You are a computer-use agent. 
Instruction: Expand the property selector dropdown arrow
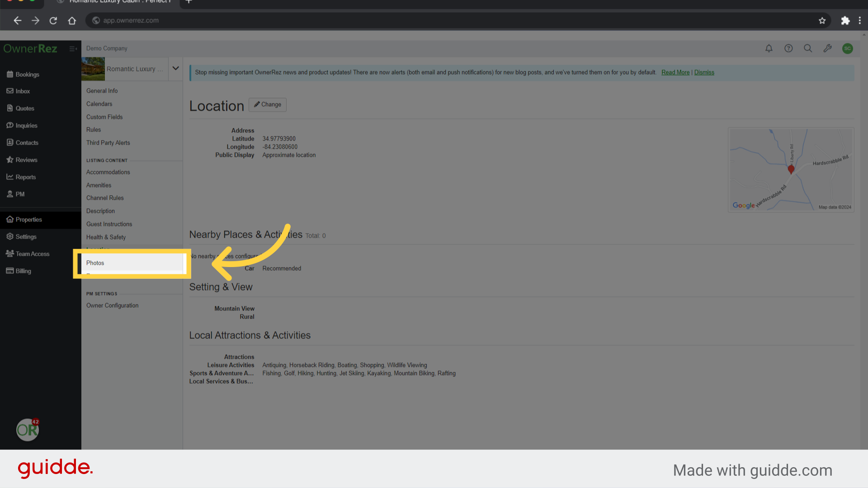(176, 69)
